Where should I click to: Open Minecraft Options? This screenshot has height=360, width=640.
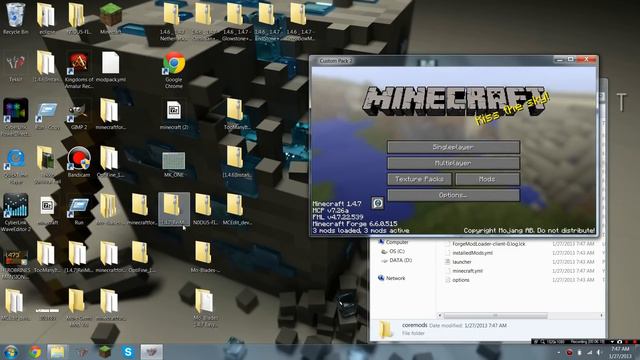453,195
